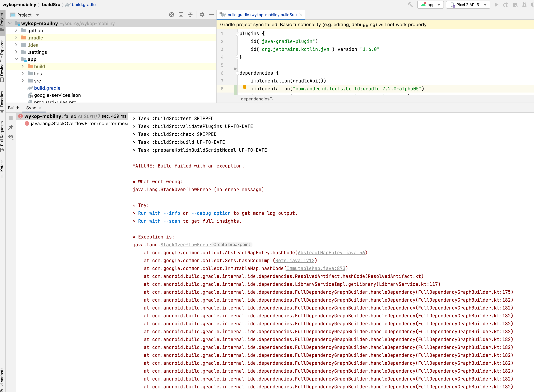The width and height of the screenshot is (534, 392).
Task: Click the Collapse All icon in Project panel
Action: click(x=190, y=15)
